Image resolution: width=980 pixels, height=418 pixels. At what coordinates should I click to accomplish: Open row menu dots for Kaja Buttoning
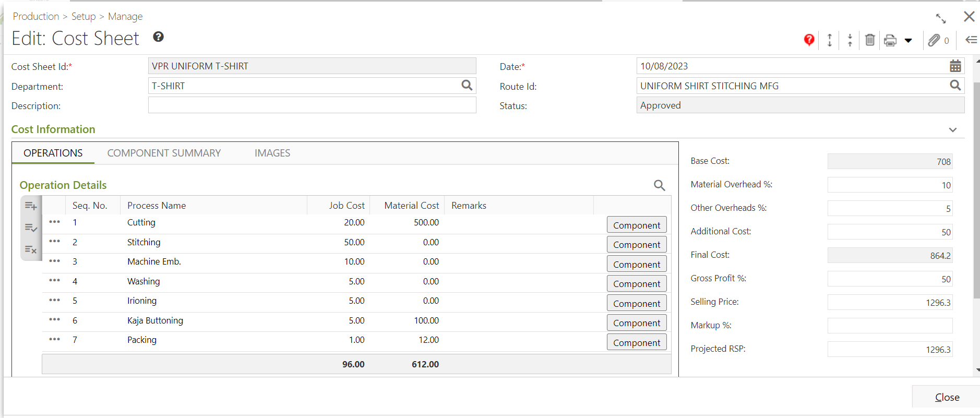pos(55,319)
